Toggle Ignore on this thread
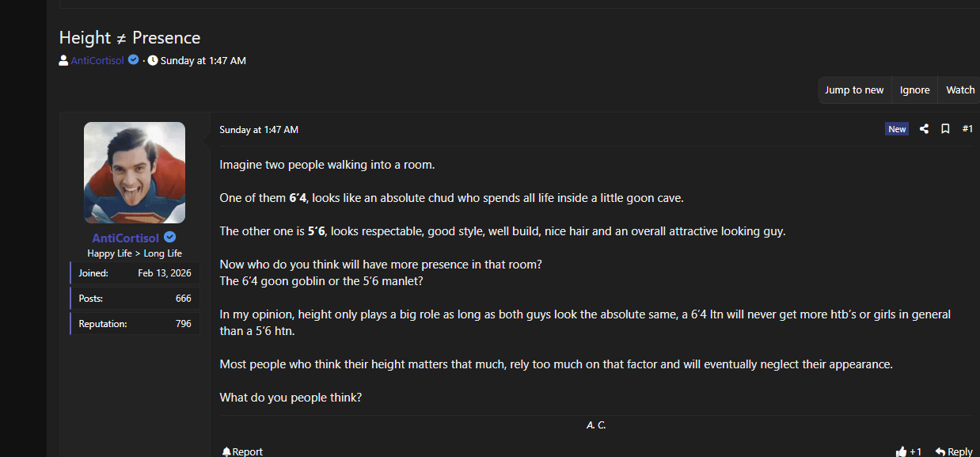This screenshot has height=457, width=980. click(914, 90)
